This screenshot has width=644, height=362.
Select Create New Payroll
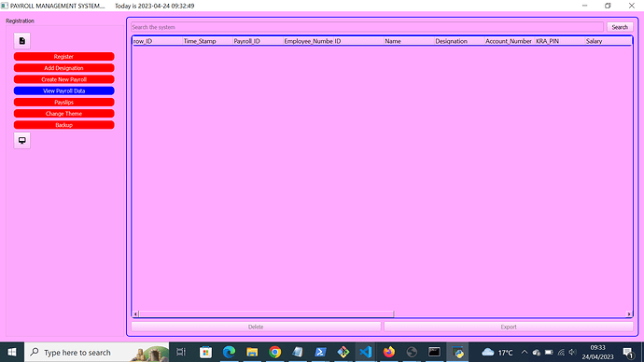click(x=64, y=79)
